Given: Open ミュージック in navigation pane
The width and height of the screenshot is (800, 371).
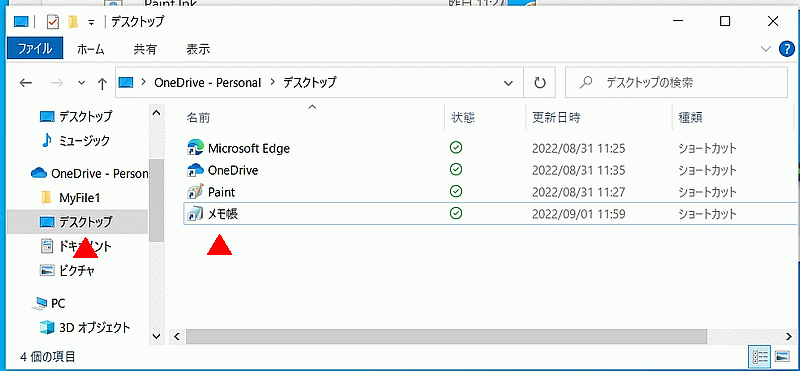Looking at the screenshot, I should tap(75, 140).
